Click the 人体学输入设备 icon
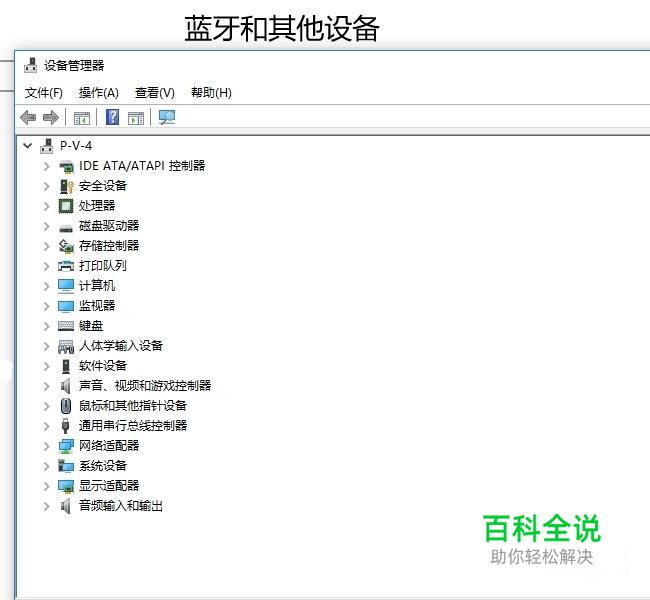 [66, 346]
